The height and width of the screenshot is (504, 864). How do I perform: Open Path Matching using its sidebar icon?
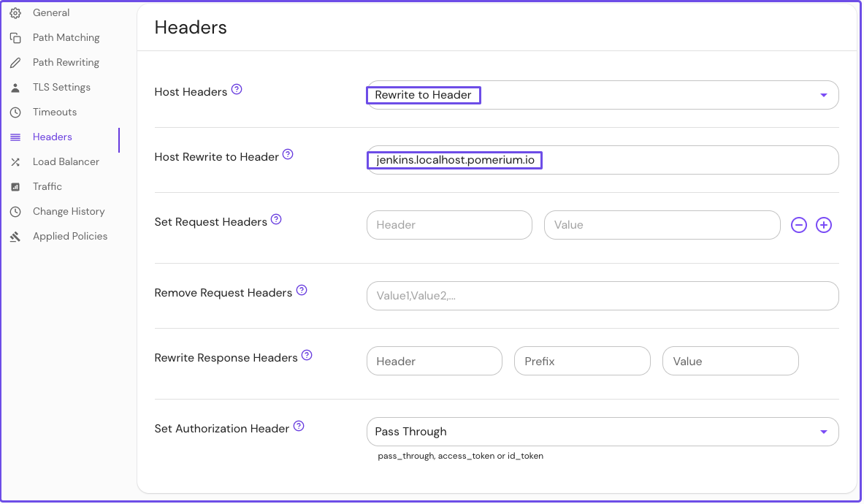pyautogui.click(x=15, y=37)
